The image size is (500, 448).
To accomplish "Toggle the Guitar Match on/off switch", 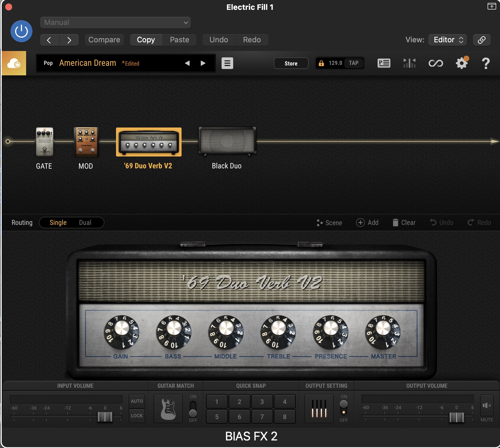I will pyautogui.click(x=193, y=409).
